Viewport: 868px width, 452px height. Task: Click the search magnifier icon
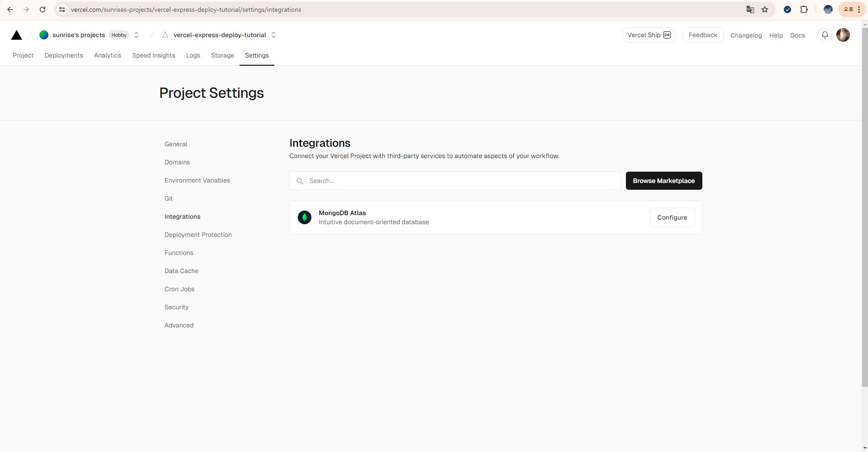point(300,181)
